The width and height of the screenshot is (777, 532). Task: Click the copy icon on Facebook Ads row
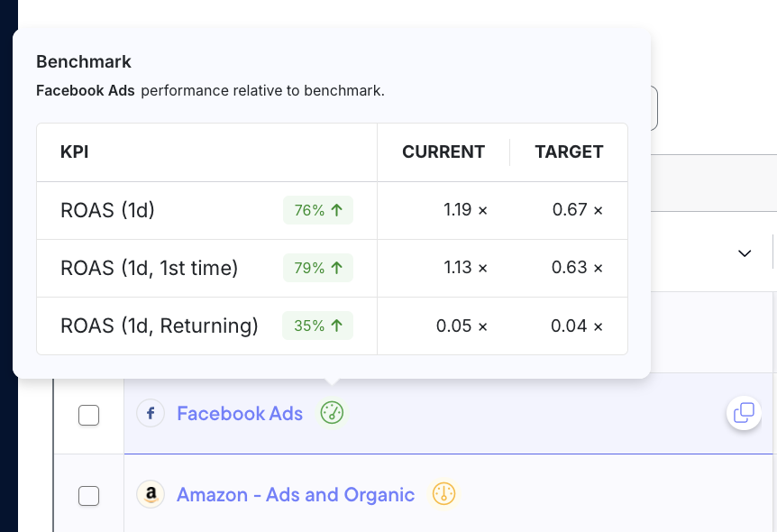point(744,412)
